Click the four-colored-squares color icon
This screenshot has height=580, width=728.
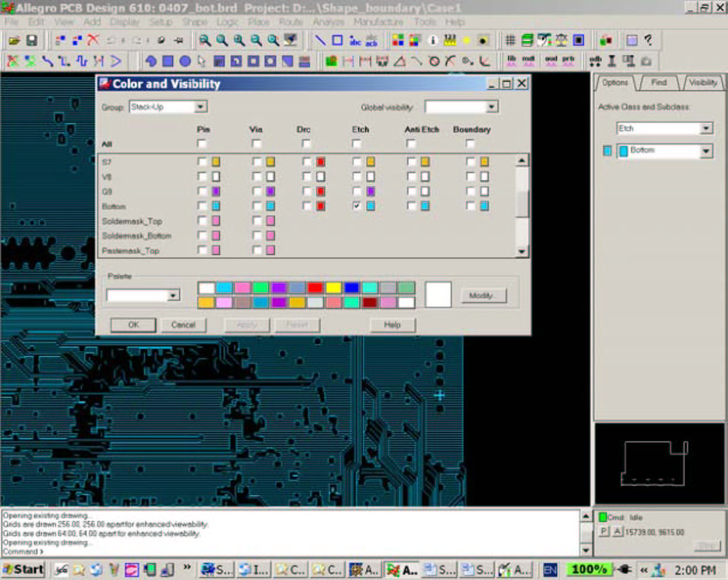pos(398,40)
